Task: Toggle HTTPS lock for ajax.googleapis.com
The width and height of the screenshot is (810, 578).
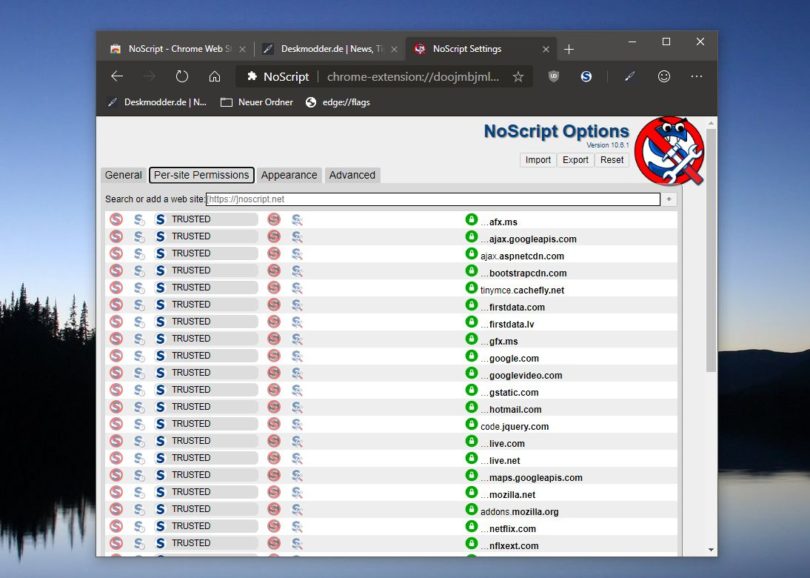Action: [x=471, y=237]
